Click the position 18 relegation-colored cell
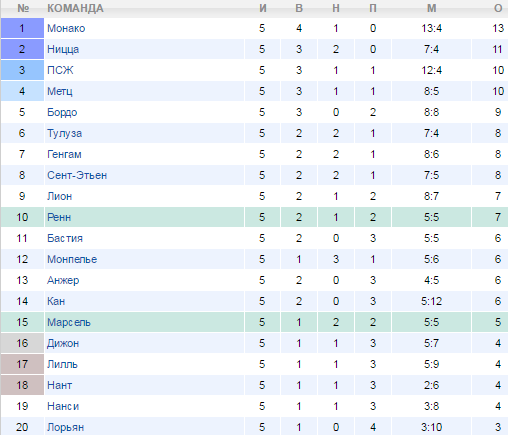Screen dimensions: 508x435 coord(22,385)
